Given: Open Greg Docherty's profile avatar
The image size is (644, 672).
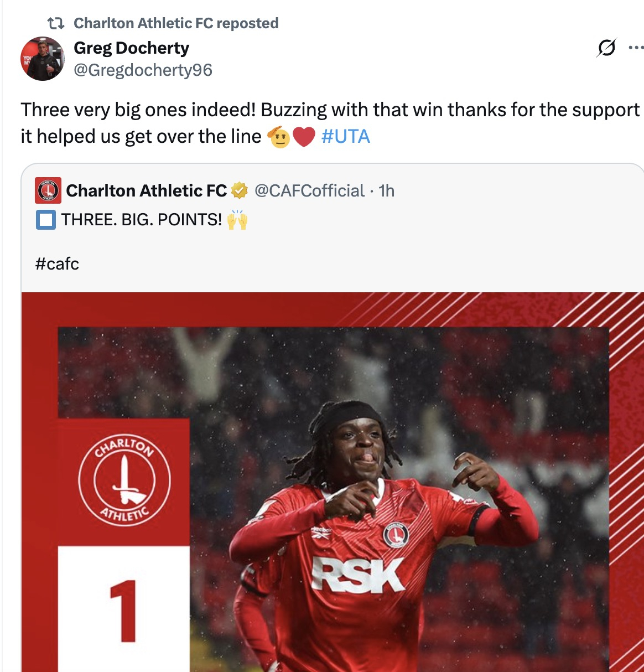Looking at the screenshot, I should pyautogui.click(x=43, y=59).
